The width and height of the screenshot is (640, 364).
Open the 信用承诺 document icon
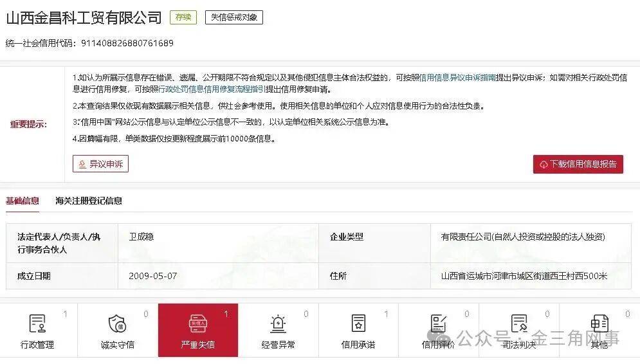pyautogui.click(x=358, y=323)
